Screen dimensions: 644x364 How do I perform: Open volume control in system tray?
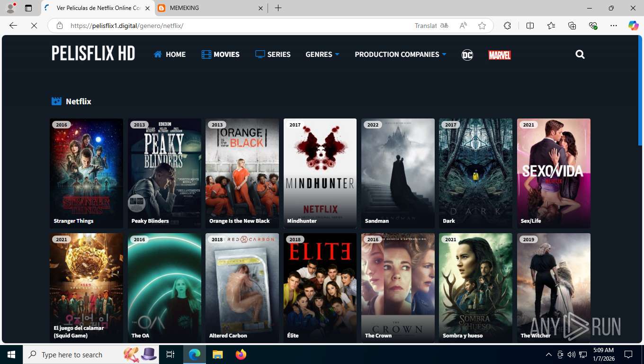(x=571, y=355)
